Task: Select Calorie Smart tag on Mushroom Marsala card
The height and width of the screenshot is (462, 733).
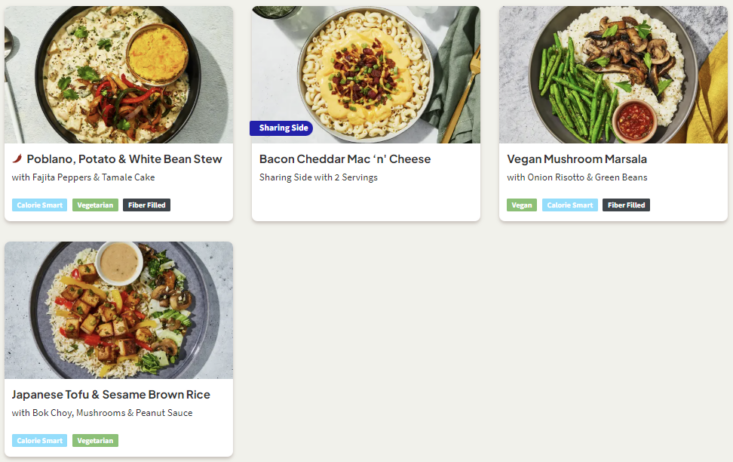Action: pyautogui.click(x=570, y=205)
